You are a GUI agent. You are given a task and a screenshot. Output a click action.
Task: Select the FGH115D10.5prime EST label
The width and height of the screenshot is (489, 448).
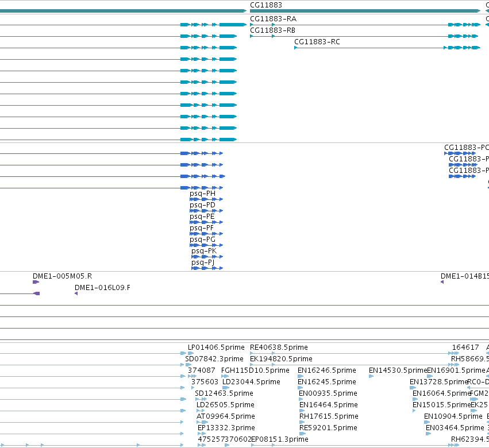point(255,370)
